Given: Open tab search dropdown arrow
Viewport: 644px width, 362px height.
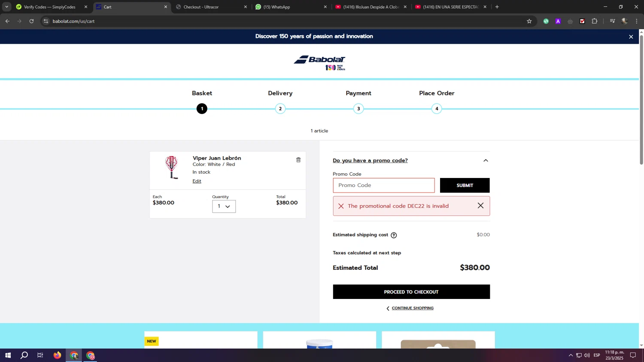Looking at the screenshot, I should click(x=6, y=7).
